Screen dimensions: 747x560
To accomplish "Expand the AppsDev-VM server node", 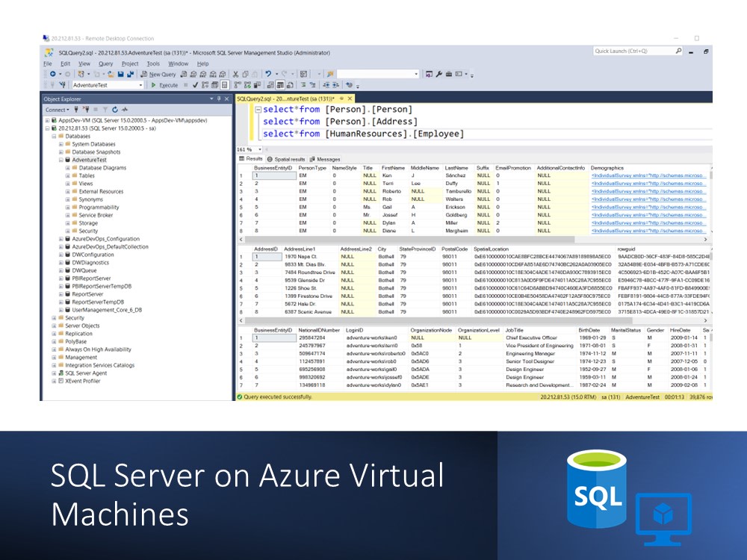I will point(47,120).
